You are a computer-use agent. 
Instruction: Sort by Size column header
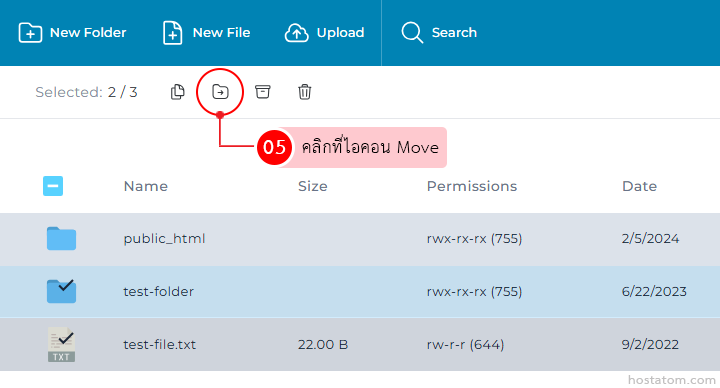tap(312, 186)
